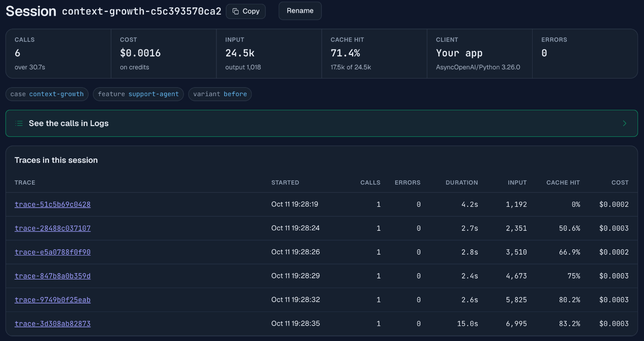Screen dimensions: 644x341
Task: Click the CALLS column header in traces table
Action: pos(370,182)
